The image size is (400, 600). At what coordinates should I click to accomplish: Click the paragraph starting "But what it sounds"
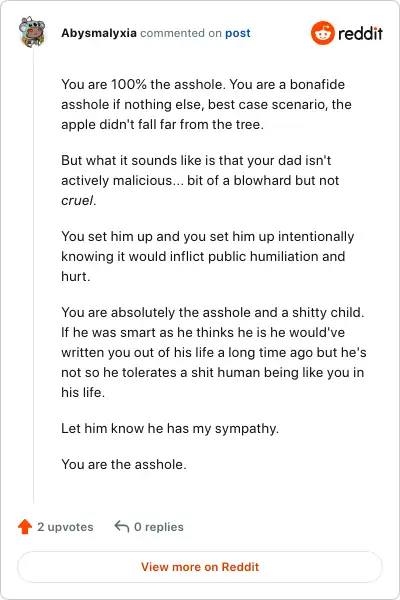[x=200, y=180]
